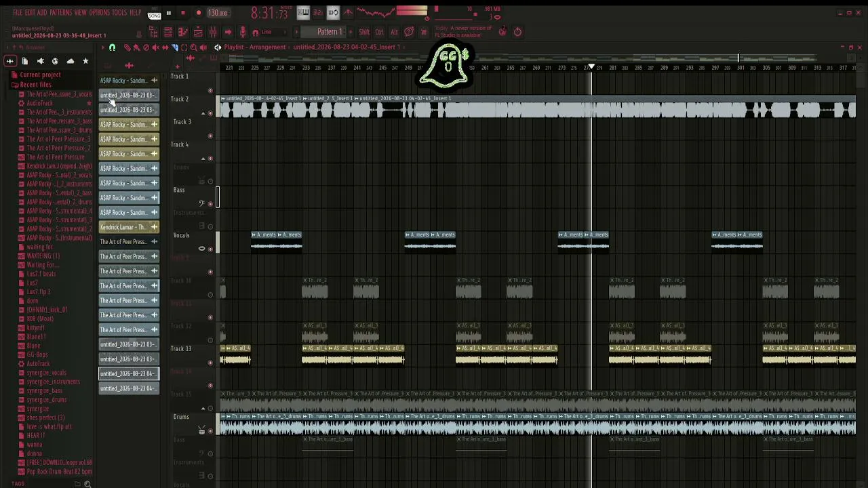The height and width of the screenshot is (488, 868).
Task: Select the Slip tool in playlist toolbar
Action: [165, 47]
